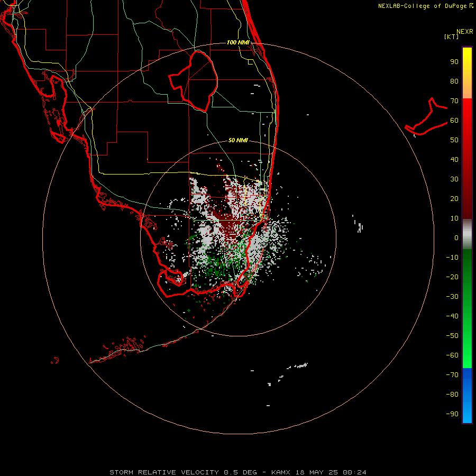Click the positive 20 knot scale value
Screen dimensions: 476x476
pyautogui.click(x=454, y=198)
